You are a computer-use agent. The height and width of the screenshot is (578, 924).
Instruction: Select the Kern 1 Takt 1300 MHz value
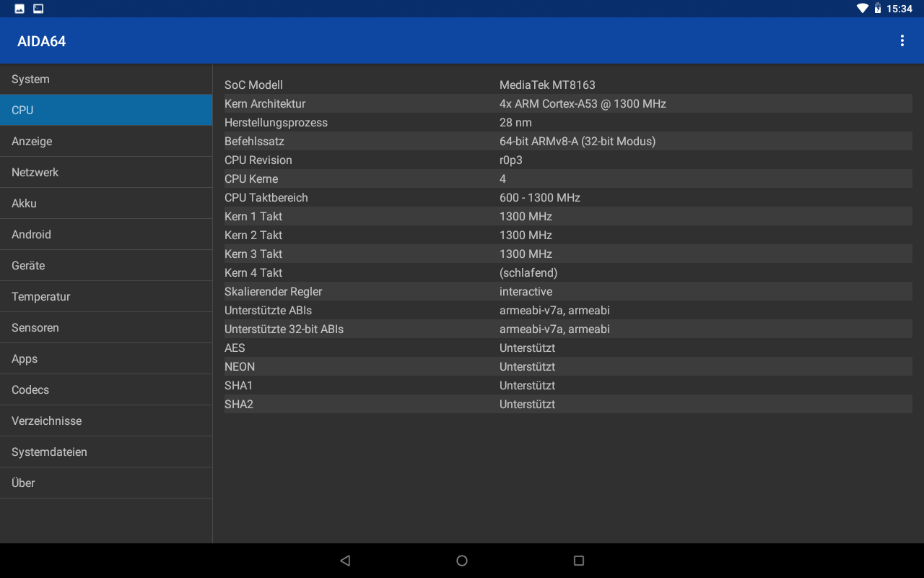(x=526, y=217)
